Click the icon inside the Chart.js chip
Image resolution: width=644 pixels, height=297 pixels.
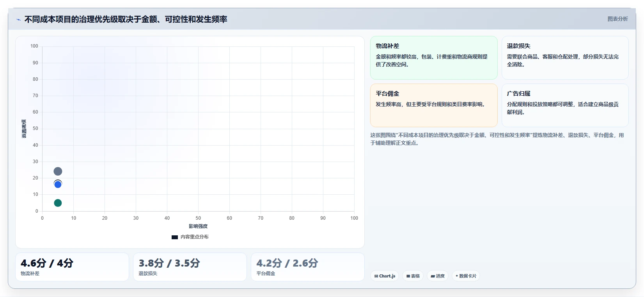point(376,276)
